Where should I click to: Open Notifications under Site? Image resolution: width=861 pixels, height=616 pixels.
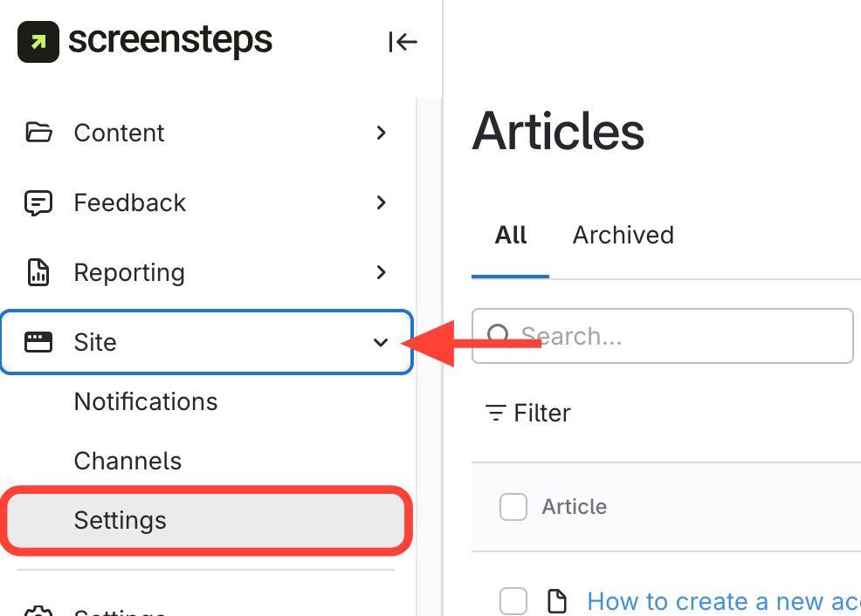146,401
